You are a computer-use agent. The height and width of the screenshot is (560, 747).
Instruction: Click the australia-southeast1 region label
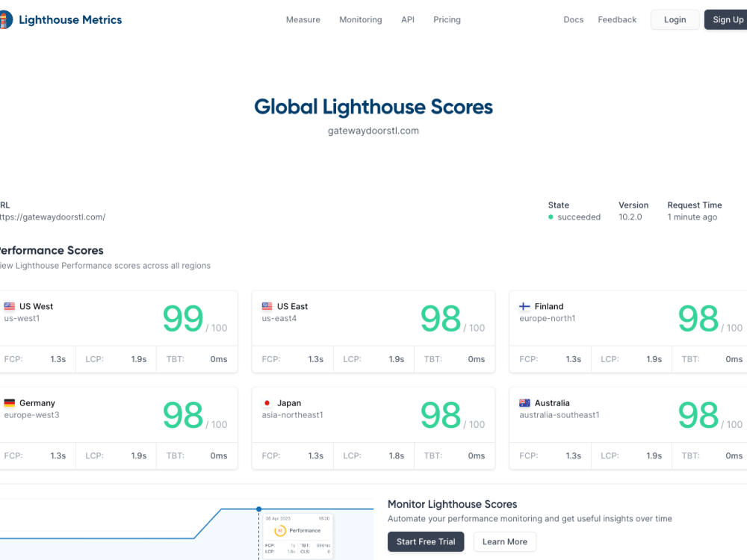click(560, 414)
